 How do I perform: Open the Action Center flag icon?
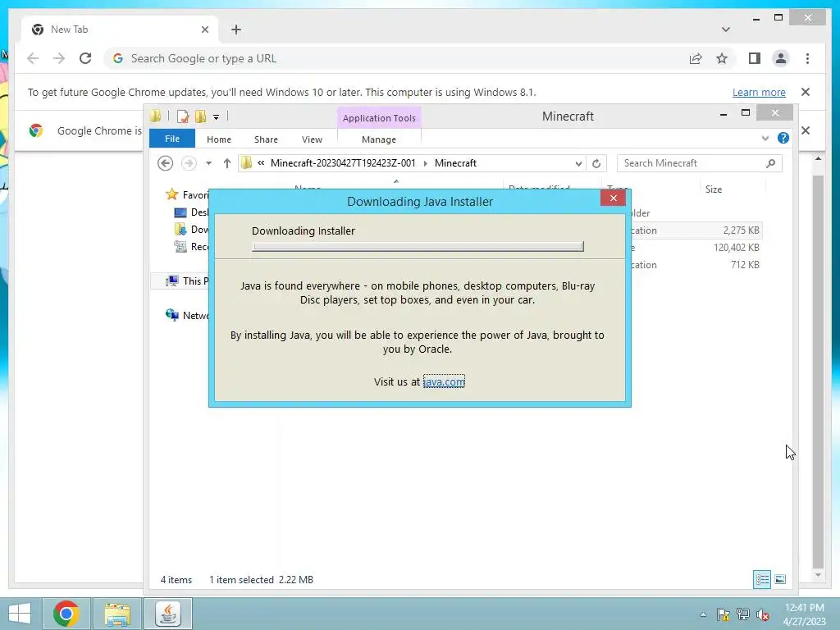click(723, 614)
